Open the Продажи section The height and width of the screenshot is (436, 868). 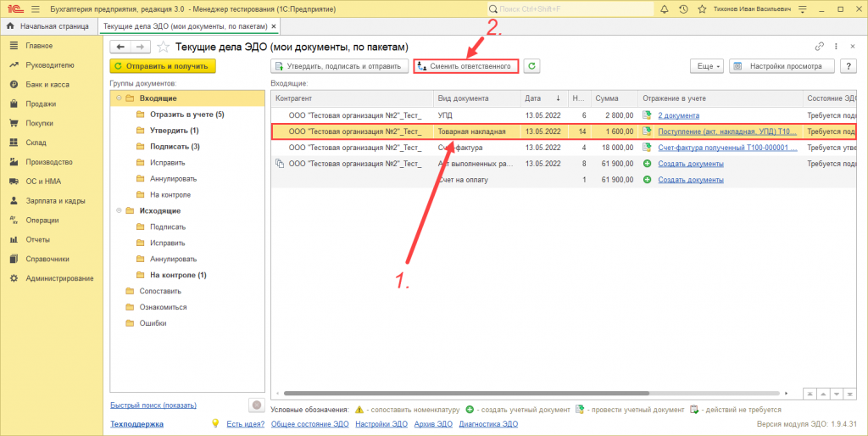click(x=41, y=103)
